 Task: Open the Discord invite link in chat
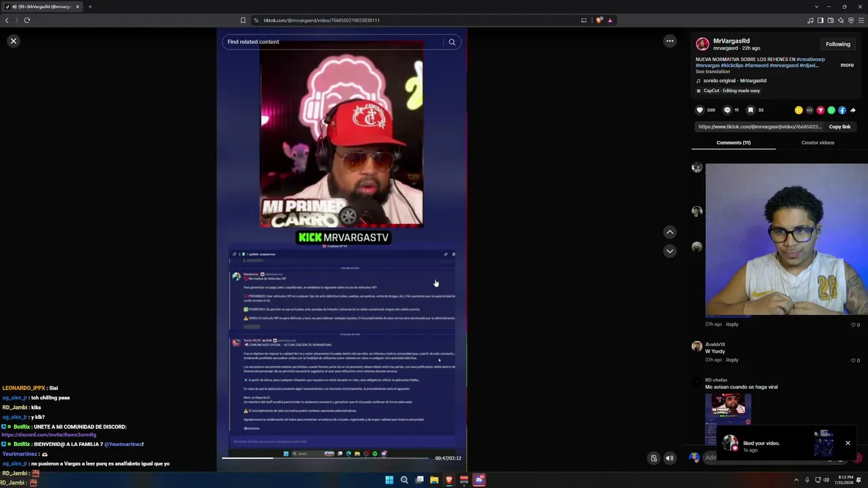click(x=49, y=435)
